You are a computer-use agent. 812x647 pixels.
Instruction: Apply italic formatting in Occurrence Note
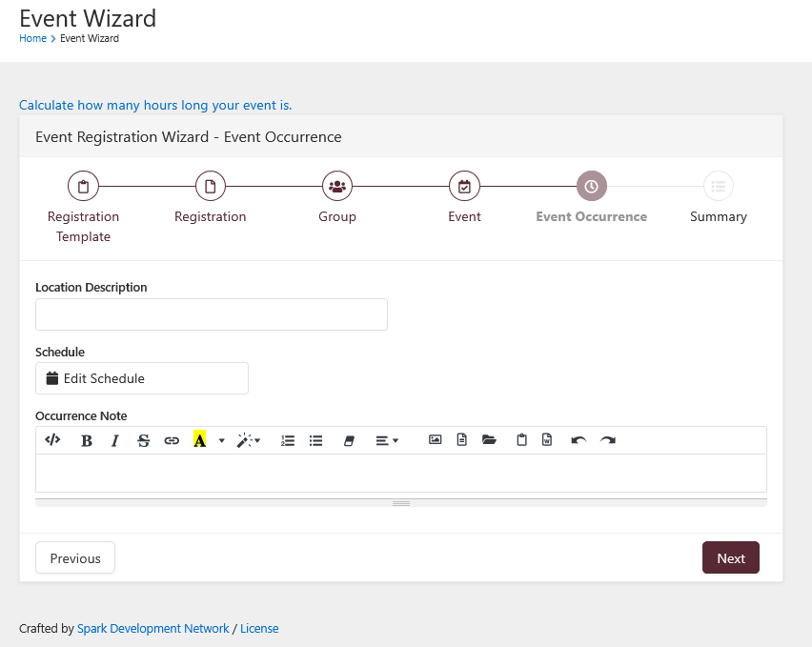pos(115,440)
